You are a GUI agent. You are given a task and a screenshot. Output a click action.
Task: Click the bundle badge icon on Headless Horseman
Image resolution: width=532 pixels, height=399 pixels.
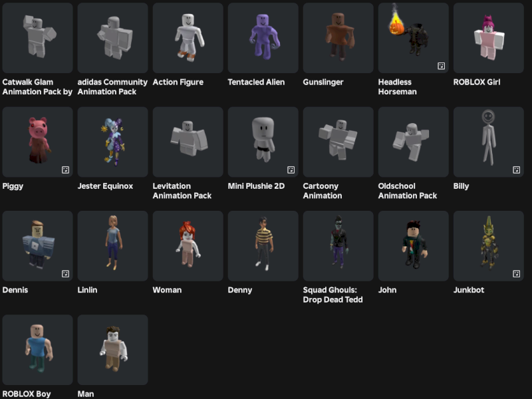tap(441, 66)
